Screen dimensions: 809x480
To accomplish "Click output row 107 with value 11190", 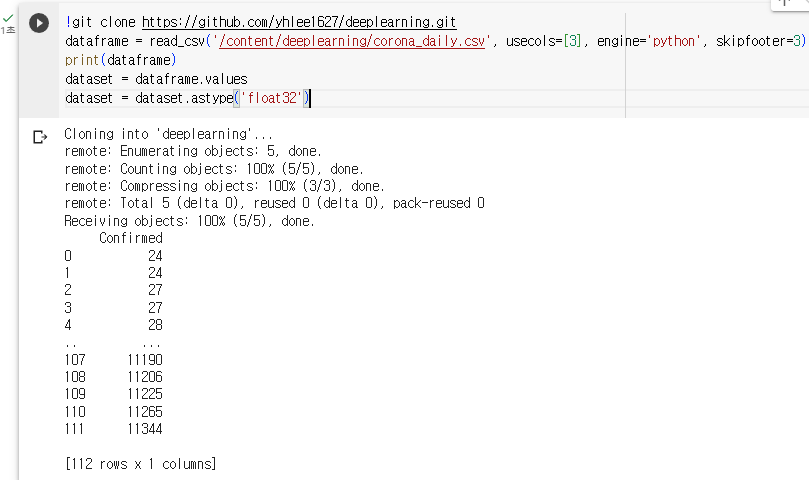I will pyautogui.click(x=114, y=360).
